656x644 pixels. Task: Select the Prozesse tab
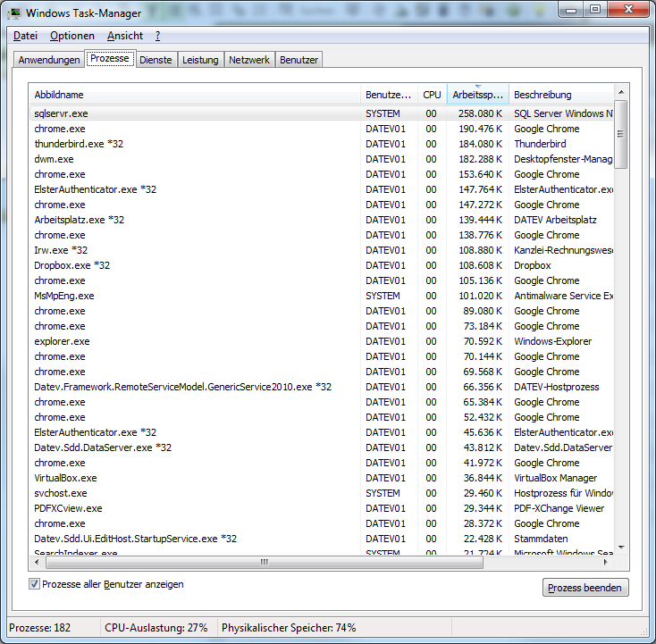tap(110, 58)
